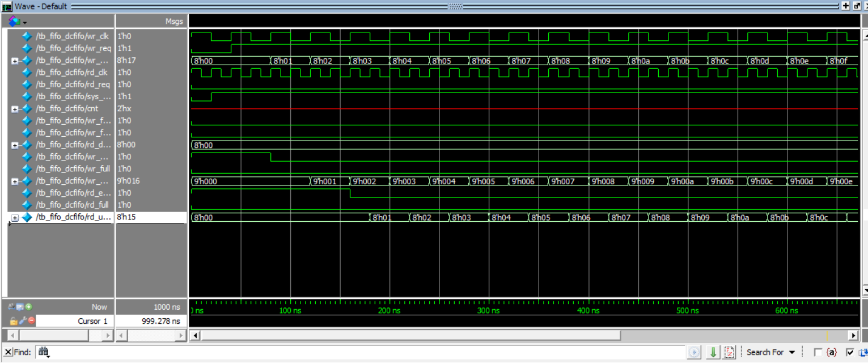The width and height of the screenshot is (868, 363).
Task: Toggle the checked search option checkbox at bottom right
Action: (851, 352)
